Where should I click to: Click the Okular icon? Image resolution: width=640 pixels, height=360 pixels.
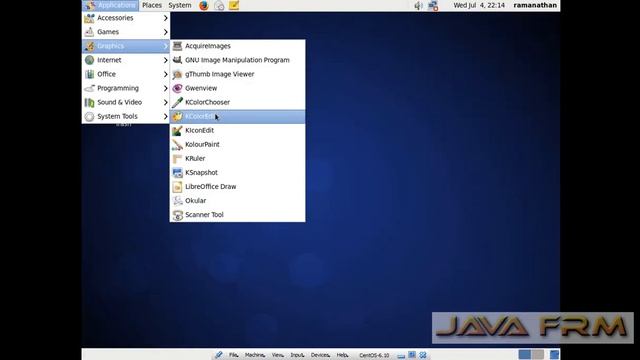tap(177, 200)
